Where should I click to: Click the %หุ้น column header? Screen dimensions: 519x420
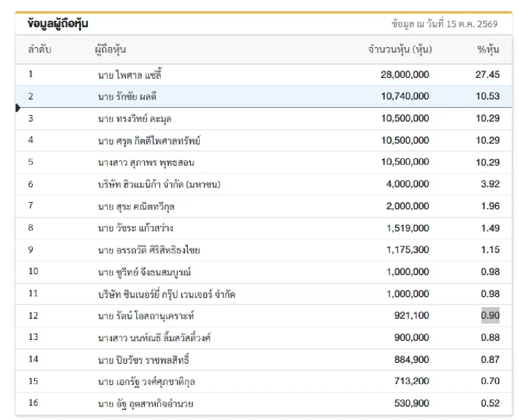(488, 49)
